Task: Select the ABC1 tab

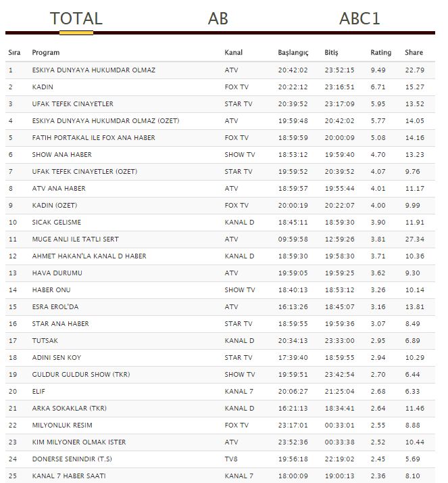Action: (359, 19)
